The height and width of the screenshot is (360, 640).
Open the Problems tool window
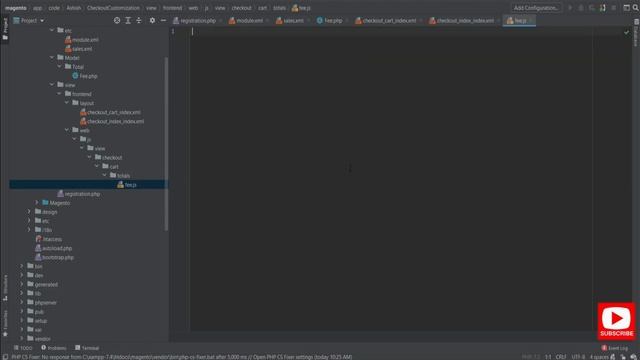53,348
